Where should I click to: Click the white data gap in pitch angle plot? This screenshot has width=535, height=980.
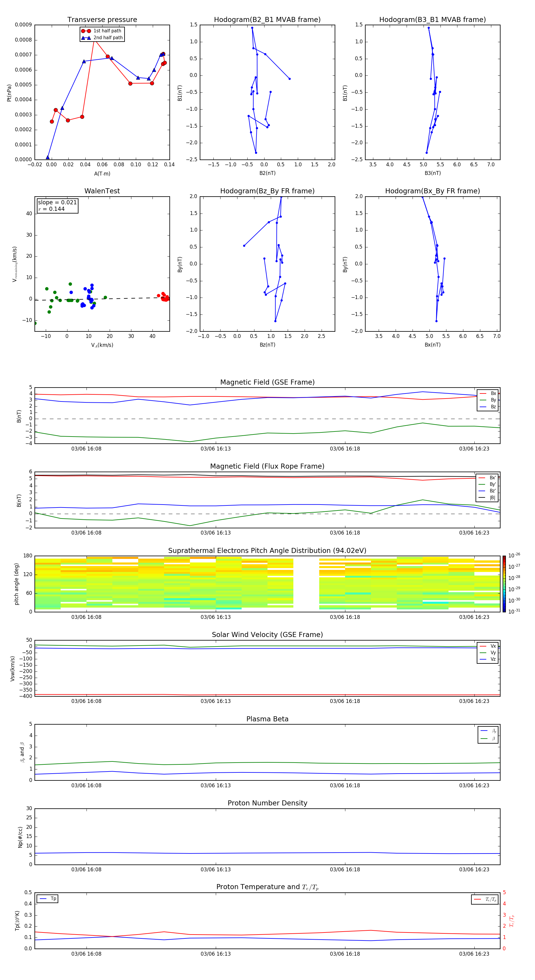pos(306,584)
